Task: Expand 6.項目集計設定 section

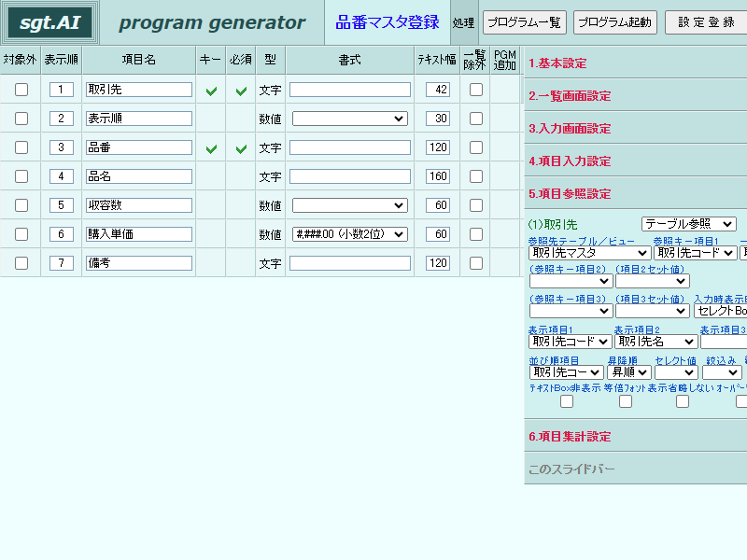Action: pyautogui.click(x=636, y=436)
